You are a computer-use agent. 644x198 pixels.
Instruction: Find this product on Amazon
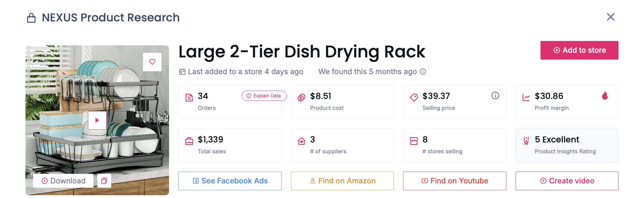tap(342, 181)
